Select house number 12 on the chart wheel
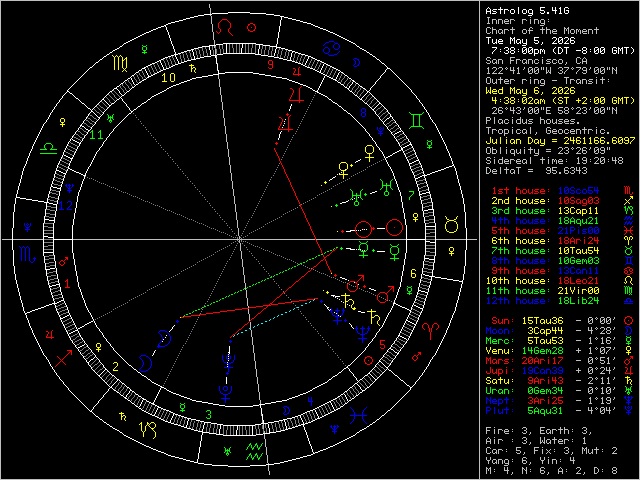This screenshot has width=640, height=480. (x=65, y=205)
